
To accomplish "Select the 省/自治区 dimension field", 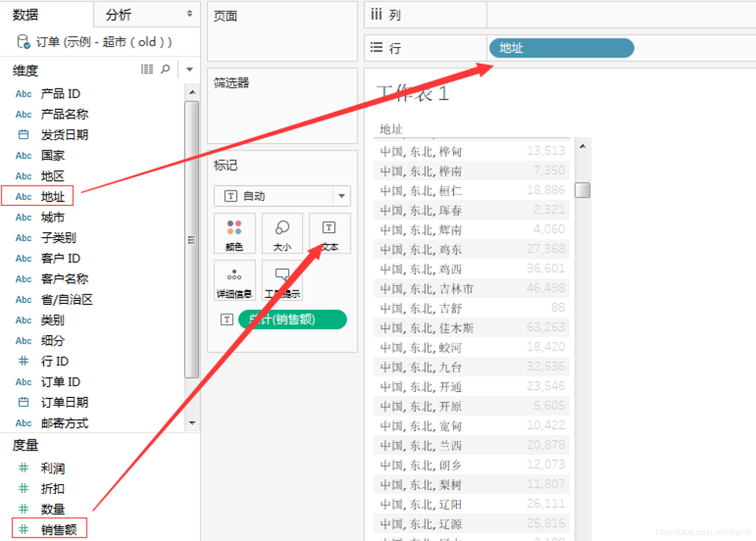I will coord(66,299).
